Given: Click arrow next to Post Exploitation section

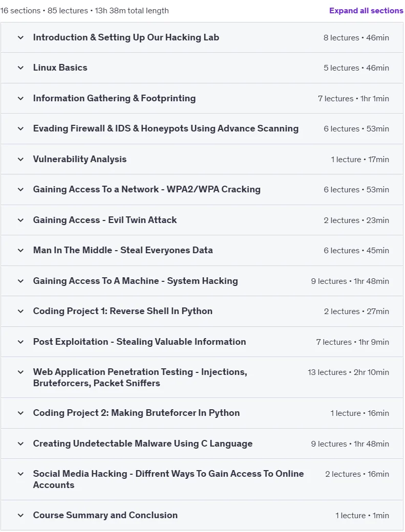Looking at the screenshot, I should 20,342.
